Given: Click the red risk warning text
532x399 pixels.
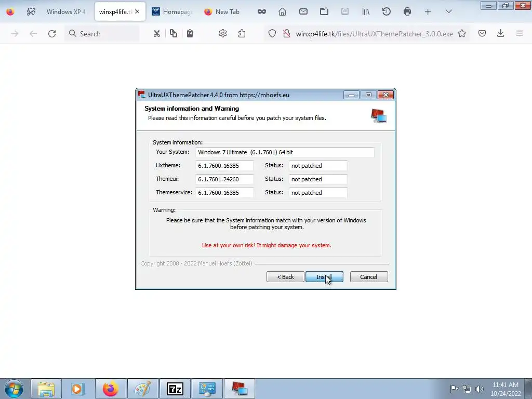Looking at the screenshot, I should click(x=267, y=245).
